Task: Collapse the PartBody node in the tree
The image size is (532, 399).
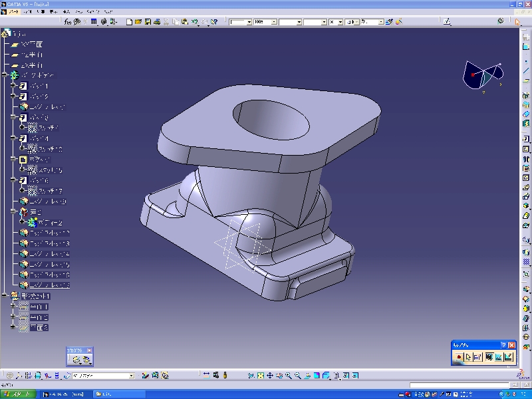Action: coord(5,75)
